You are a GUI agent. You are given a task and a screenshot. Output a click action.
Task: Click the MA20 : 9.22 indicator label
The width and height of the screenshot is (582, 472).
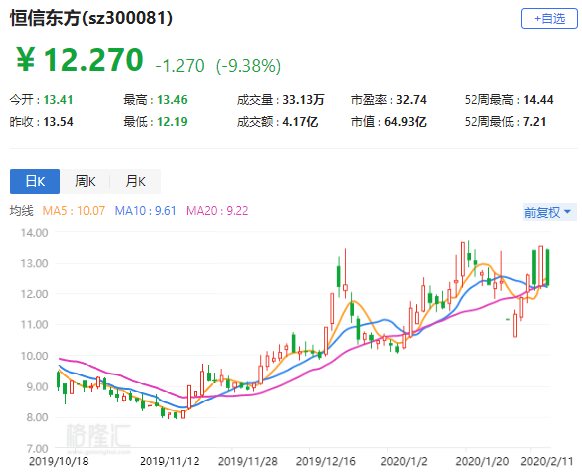click(217, 211)
